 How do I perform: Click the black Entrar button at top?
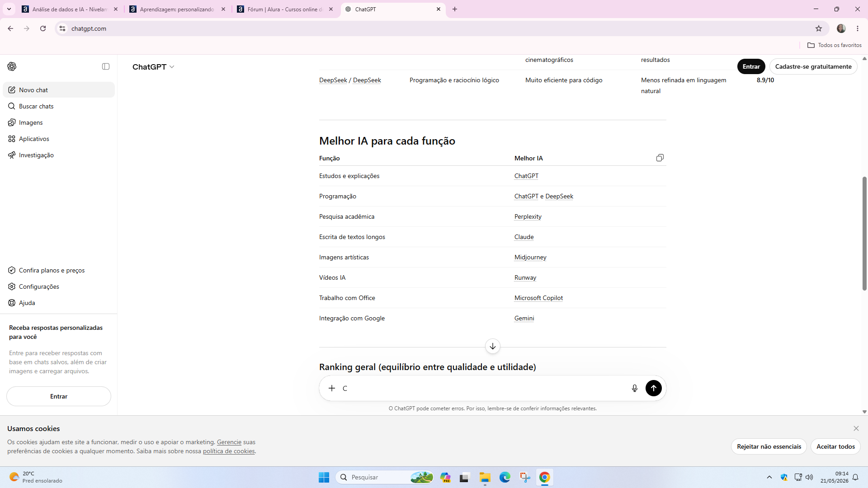(751, 66)
